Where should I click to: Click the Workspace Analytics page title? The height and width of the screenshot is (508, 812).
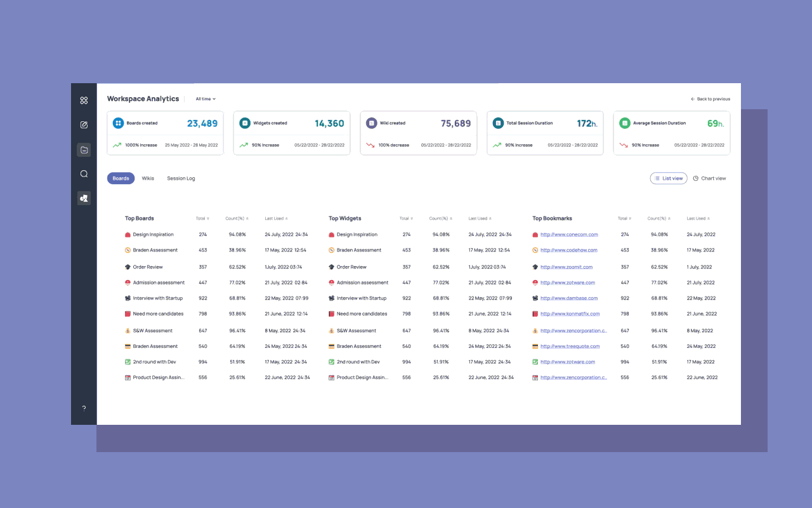[x=143, y=99]
